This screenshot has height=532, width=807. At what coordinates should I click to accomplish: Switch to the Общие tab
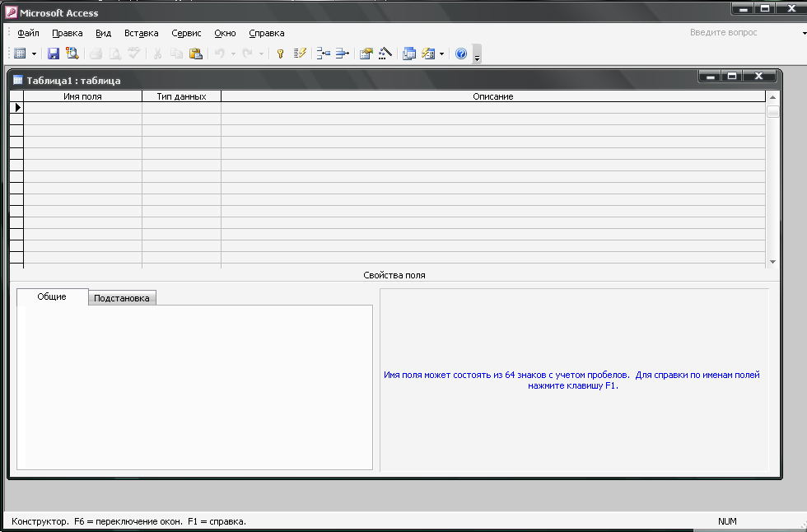(x=52, y=296)
